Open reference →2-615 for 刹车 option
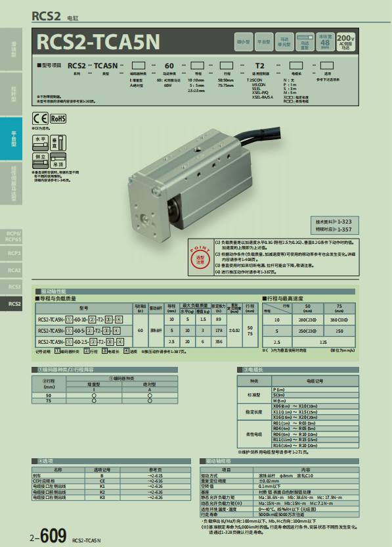The width and height of the screenshot is (392, 547). (155, 475)
